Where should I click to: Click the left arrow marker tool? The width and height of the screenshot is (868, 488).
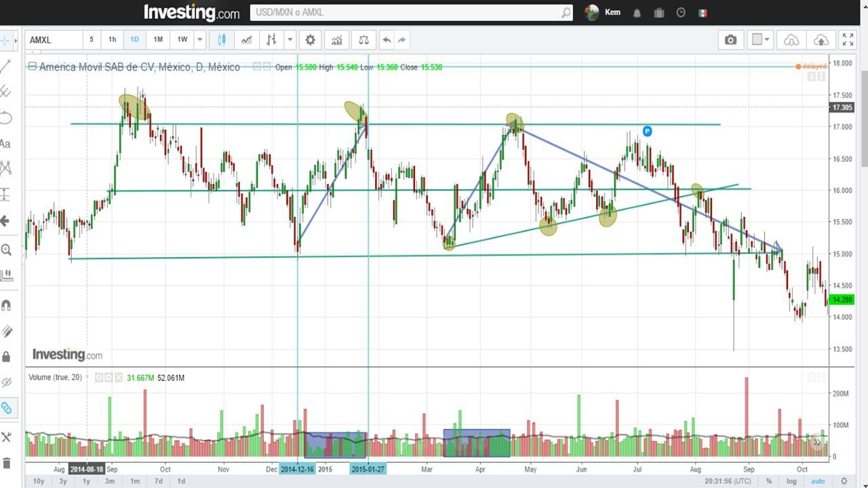pyautogui.click(x=5, y=221)
